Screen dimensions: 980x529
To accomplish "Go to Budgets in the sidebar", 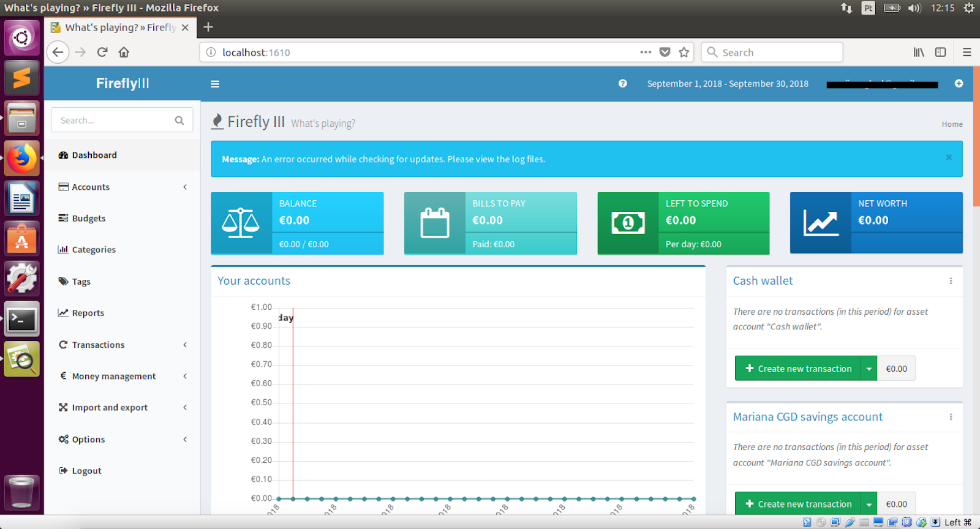I will 122,218.
